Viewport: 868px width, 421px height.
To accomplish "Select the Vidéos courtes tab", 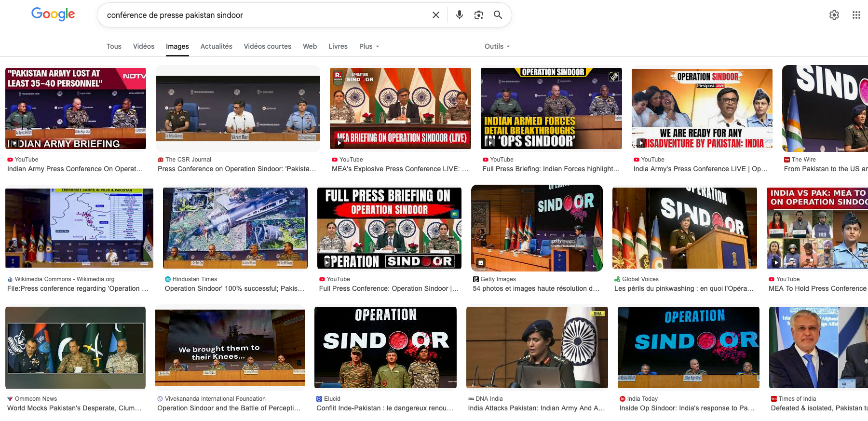I will coord(267,46).
